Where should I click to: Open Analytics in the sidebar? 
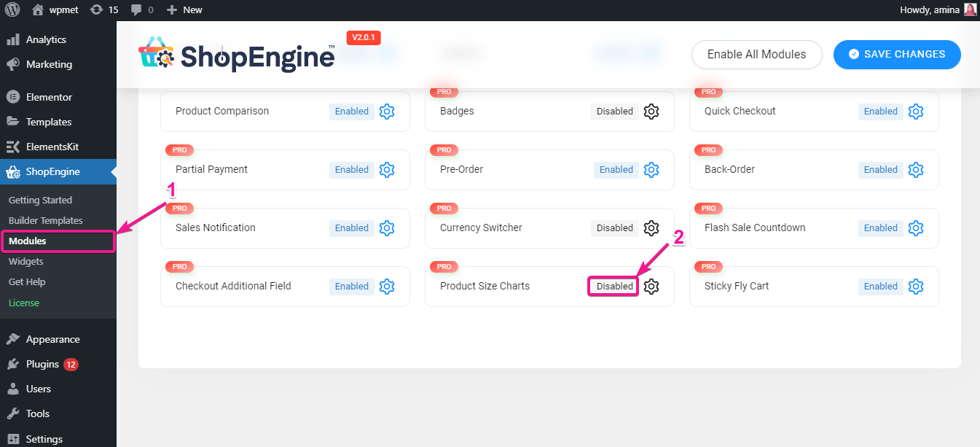pos(58,39)
